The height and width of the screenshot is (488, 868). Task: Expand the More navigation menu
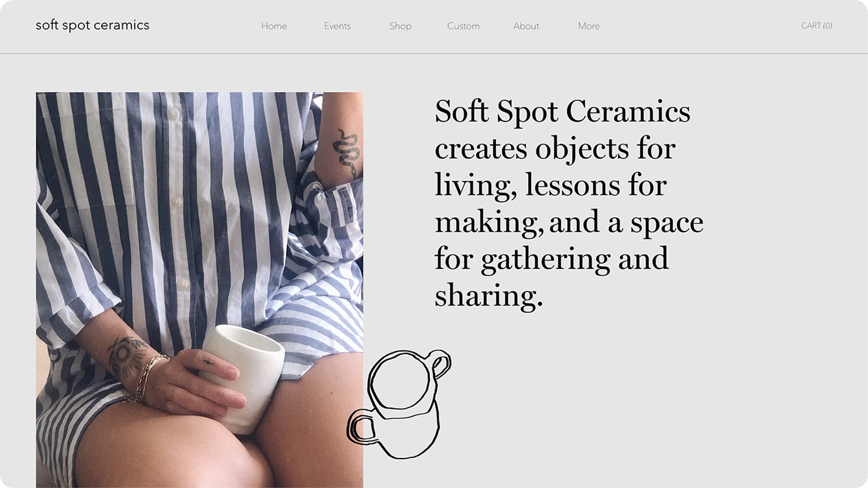589,26
